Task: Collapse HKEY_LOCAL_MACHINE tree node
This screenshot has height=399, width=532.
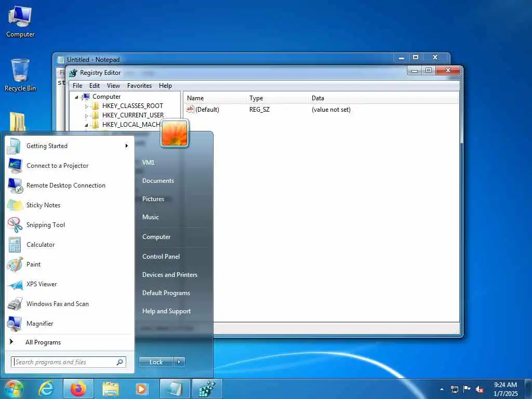Action: coord(86,125)
